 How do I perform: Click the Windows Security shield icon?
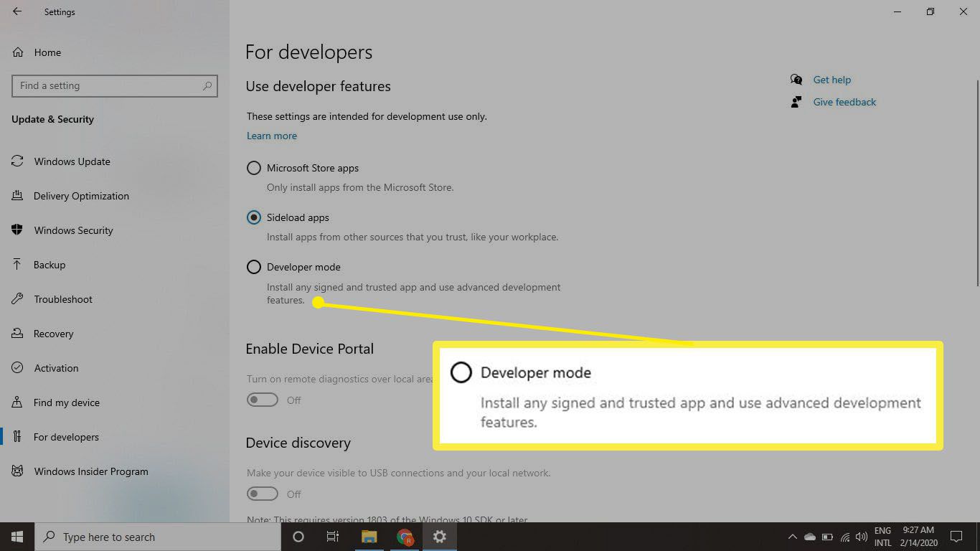coord(18,230)
